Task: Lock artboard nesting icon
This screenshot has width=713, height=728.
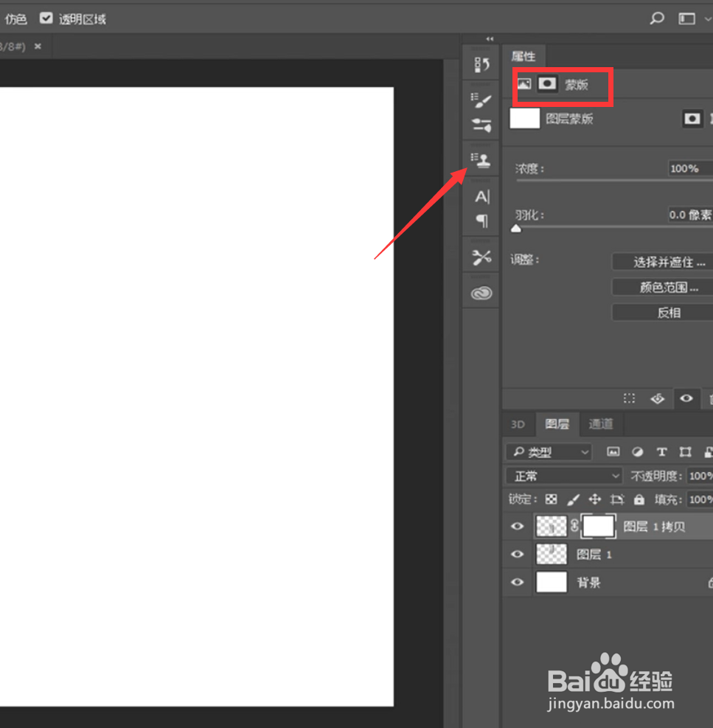Action: tap(617, 499)
